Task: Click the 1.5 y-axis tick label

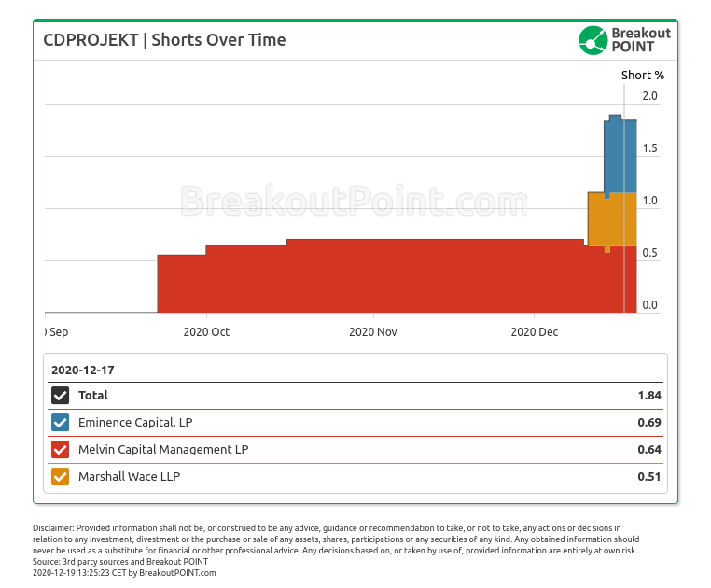Action: (649, 148)
